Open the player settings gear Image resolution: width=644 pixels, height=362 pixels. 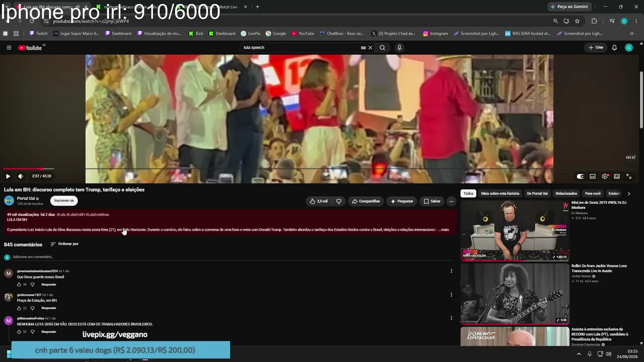pyautogui.click(x=605, y=176)
